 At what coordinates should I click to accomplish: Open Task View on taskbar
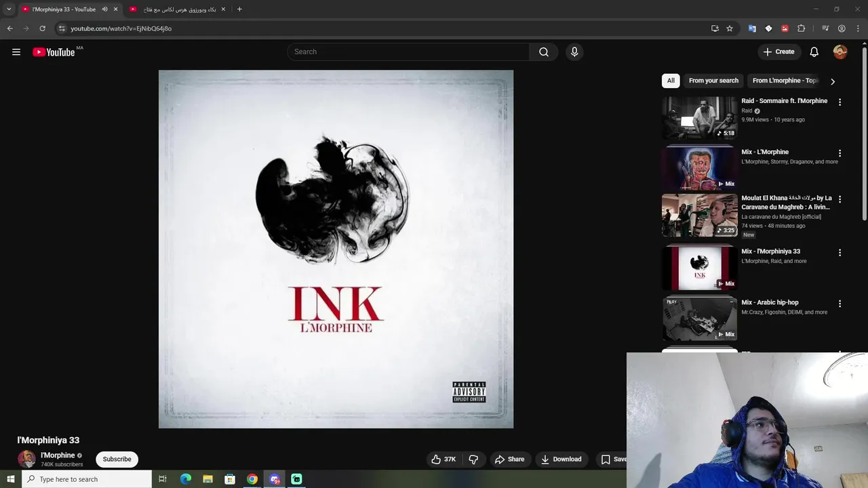pyautogui.click(x=163, y=479)
